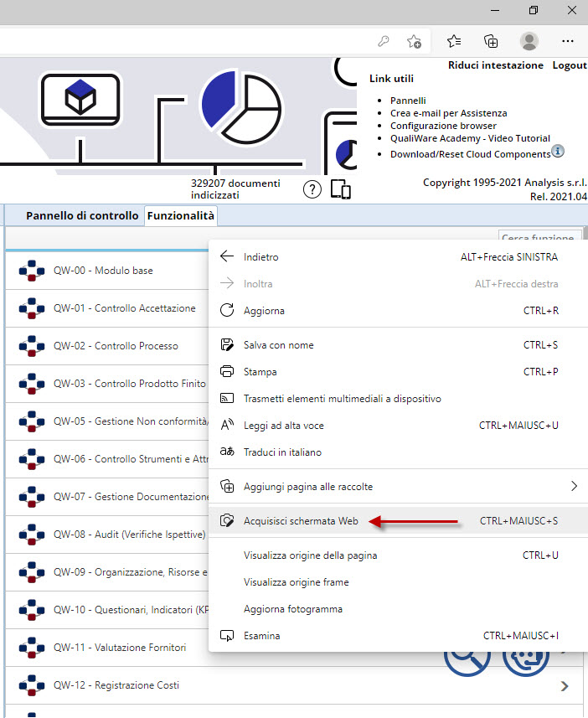Switch to Pannello di controllo tab
The width and height of the screenshot is (588, 718).
click(x=82, y=216)
